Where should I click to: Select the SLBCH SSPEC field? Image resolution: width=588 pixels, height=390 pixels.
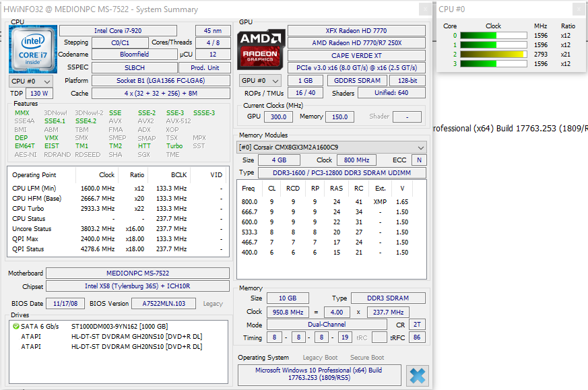tap(134, 68)
